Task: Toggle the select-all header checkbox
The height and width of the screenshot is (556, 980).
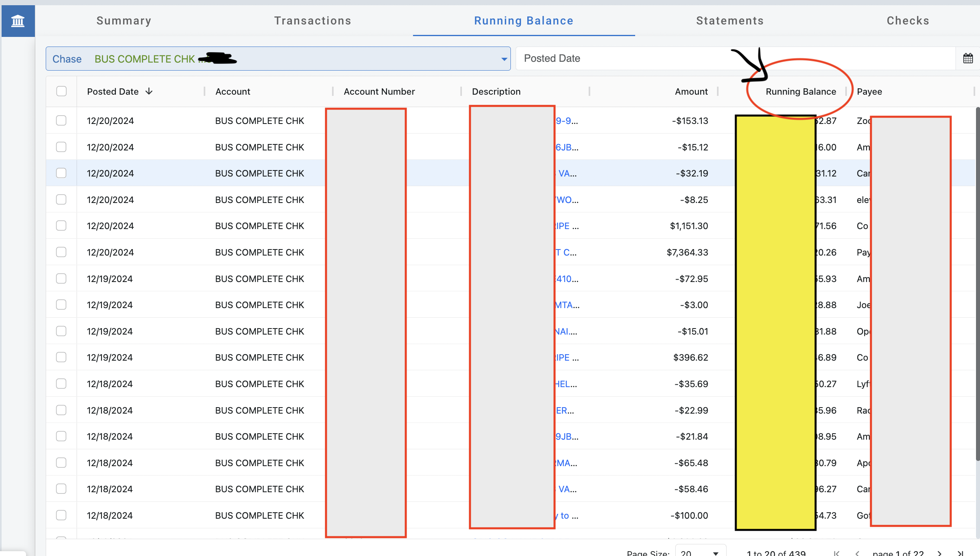Action: (61, 91)
